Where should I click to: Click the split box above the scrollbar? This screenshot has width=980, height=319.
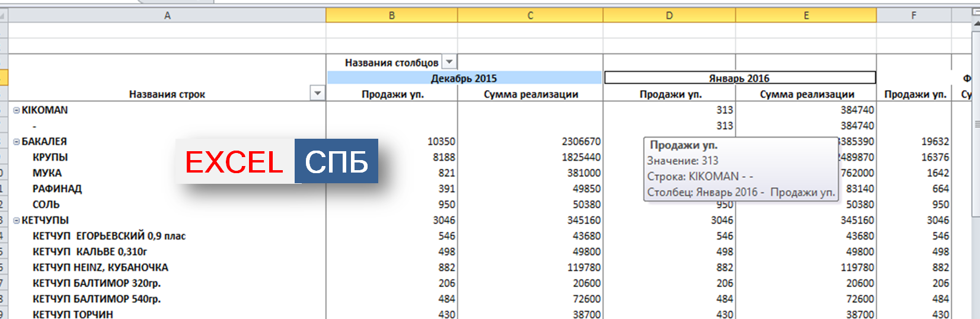976,12
